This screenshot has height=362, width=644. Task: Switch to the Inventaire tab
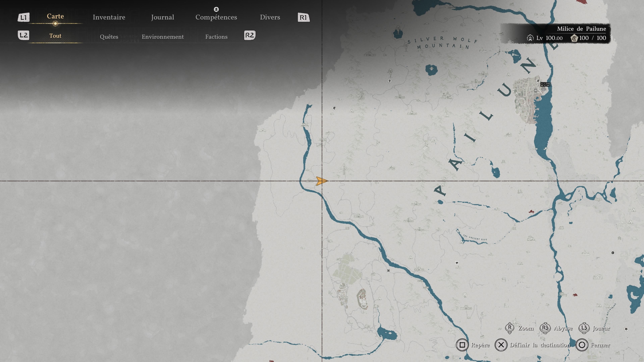tap(109, 17)
